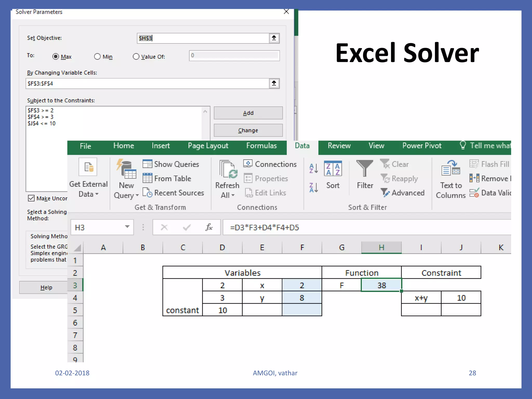This screenshot has width=532, height=399.
Task: Select cell H3 containing 38
Action: (x=381, y=285)
